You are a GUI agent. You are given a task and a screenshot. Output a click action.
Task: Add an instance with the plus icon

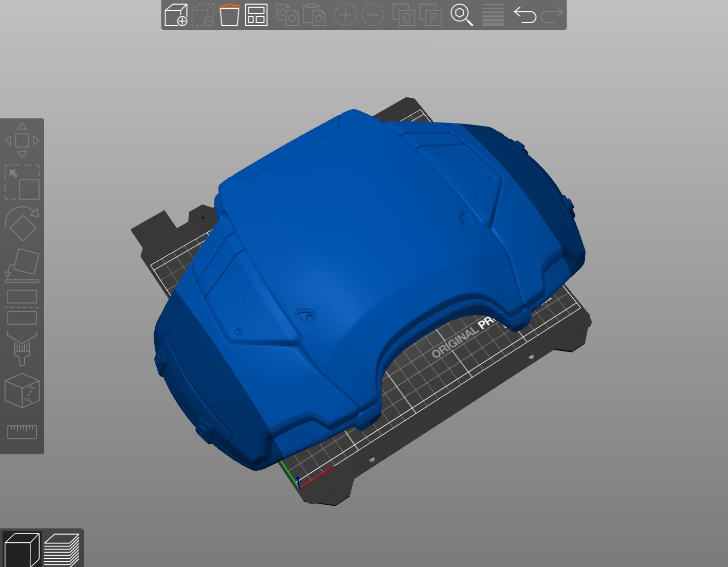(x=345, y=15)
